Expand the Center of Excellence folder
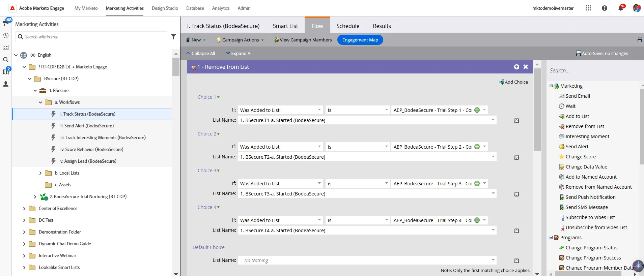The height and width of the screenshot is (276, 644). click(24, 208)
